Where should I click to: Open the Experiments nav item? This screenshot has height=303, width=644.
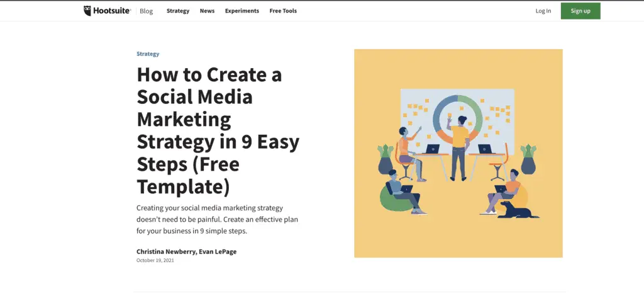tap(242, 11)
